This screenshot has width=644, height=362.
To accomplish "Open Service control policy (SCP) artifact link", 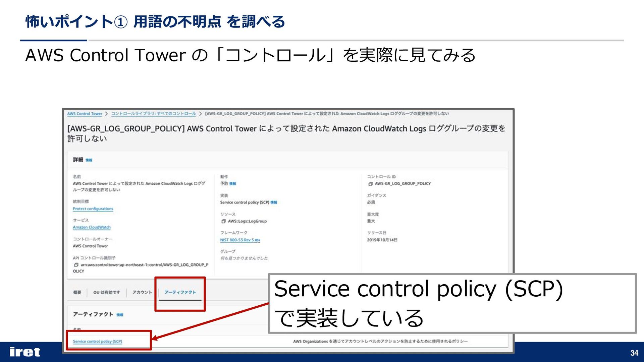I will [x=97, y=342].
